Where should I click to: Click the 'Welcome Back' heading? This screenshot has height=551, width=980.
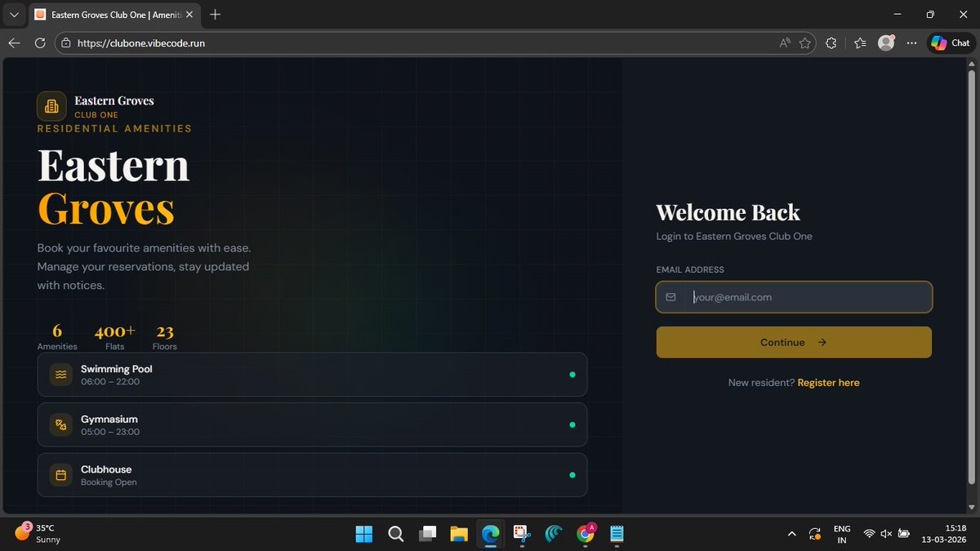[728, 213]
